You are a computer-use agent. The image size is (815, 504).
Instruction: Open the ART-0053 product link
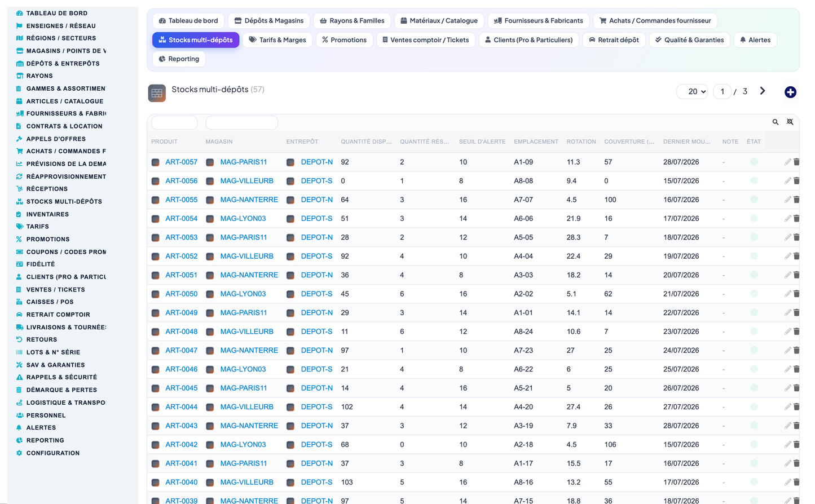click(182, 237)
